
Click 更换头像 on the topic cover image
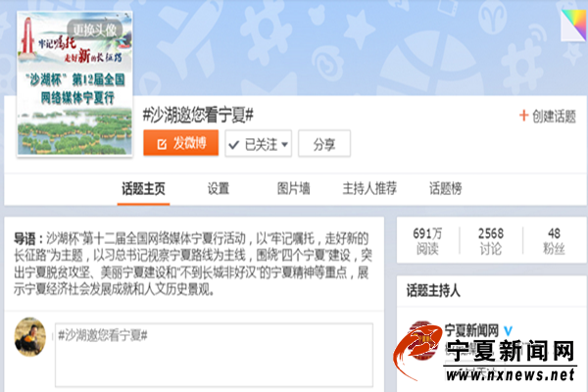click(x=94, y=29)
